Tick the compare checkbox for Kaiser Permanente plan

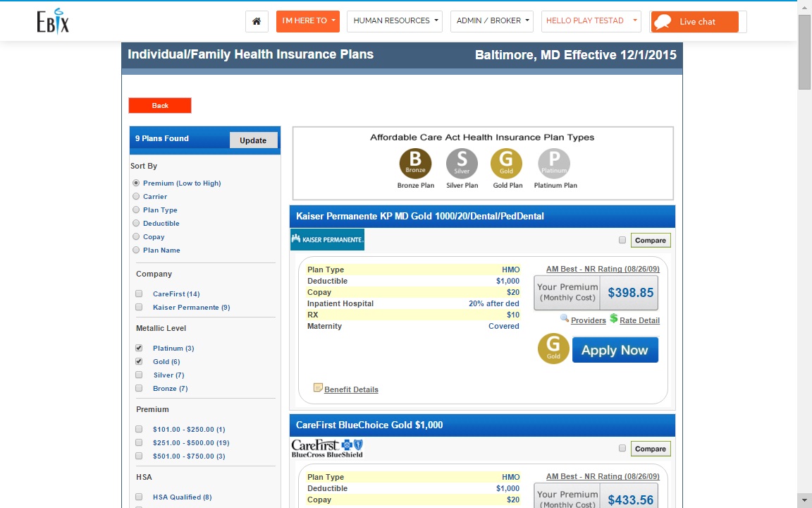coord(622,240)
